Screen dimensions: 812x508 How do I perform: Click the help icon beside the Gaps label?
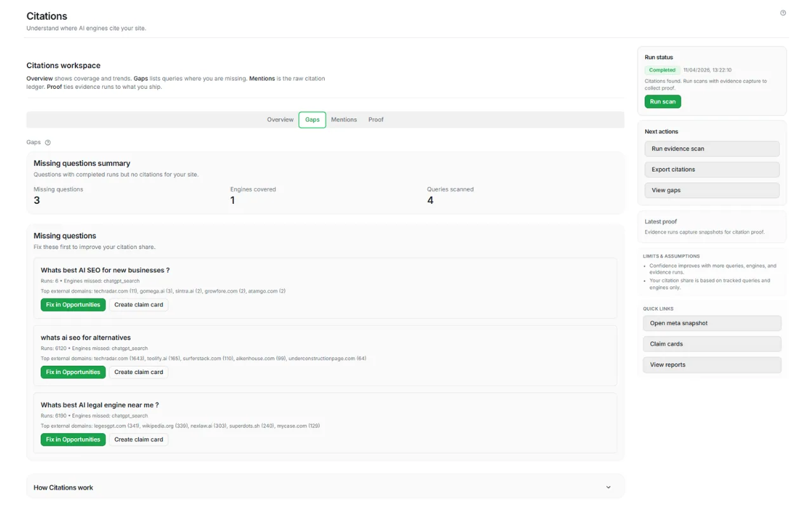tap(48, 143)
